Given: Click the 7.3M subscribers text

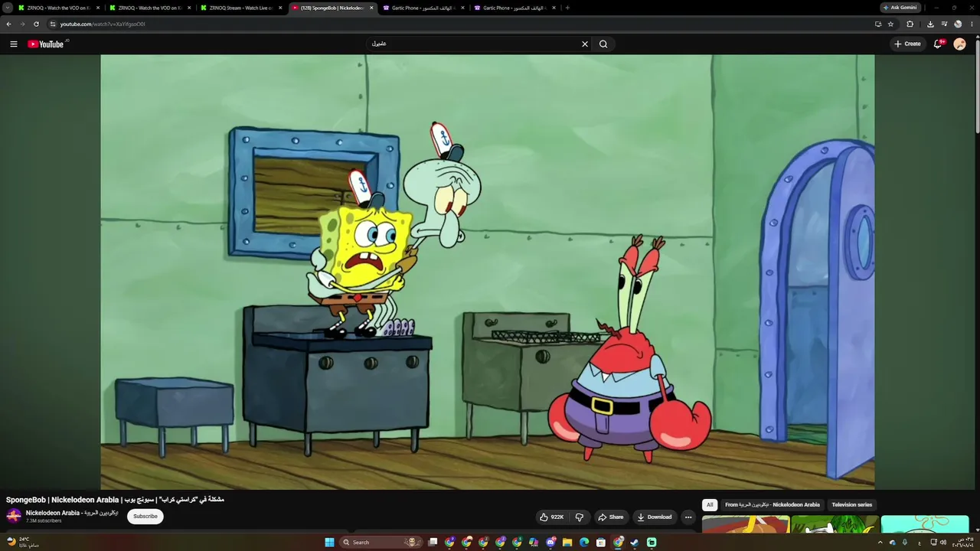Looking at the screenshot, I should 44,521.
